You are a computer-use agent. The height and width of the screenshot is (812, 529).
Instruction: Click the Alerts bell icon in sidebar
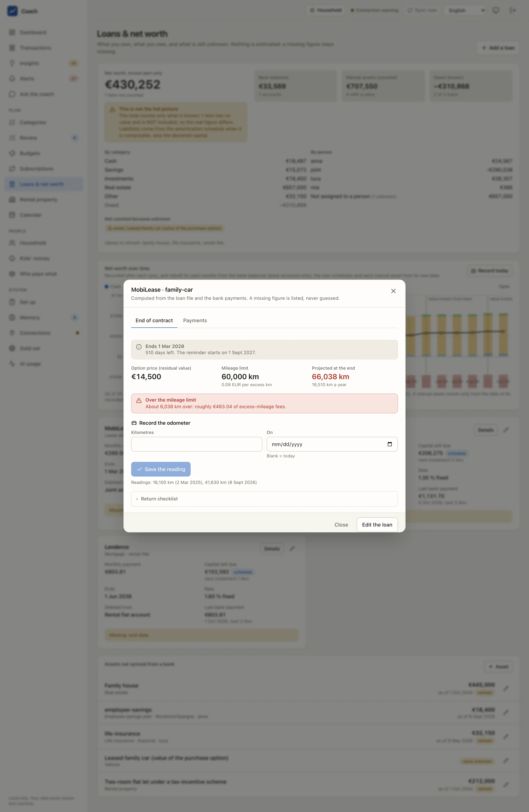[x=12, y=78]
